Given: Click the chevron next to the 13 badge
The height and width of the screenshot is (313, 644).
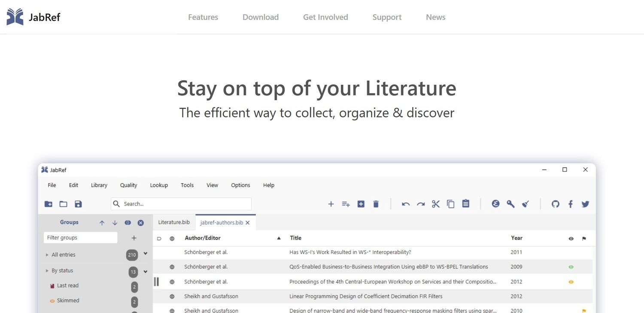Looking at the screenshot, I should [145, 272].
